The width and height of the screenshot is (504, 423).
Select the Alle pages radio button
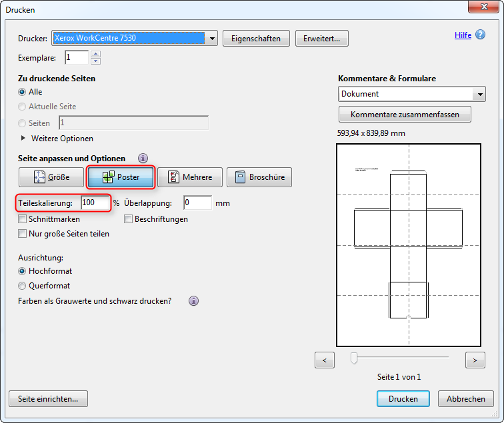[22, 92]
